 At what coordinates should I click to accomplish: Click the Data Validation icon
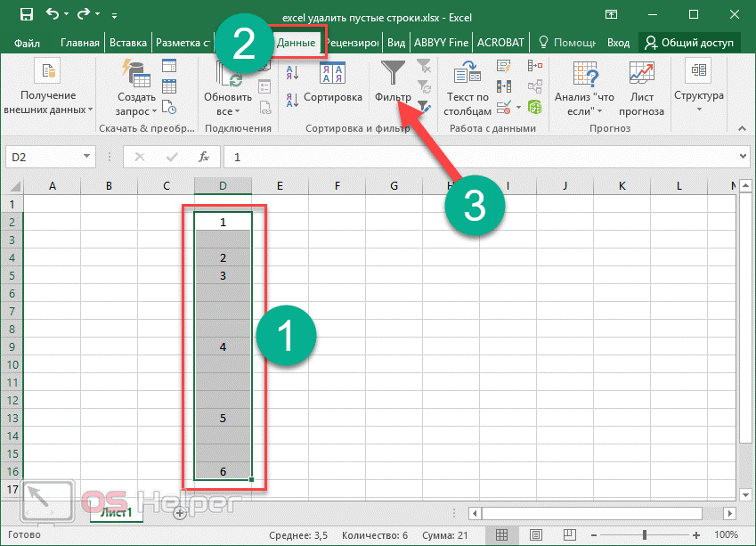coord(504,107)
